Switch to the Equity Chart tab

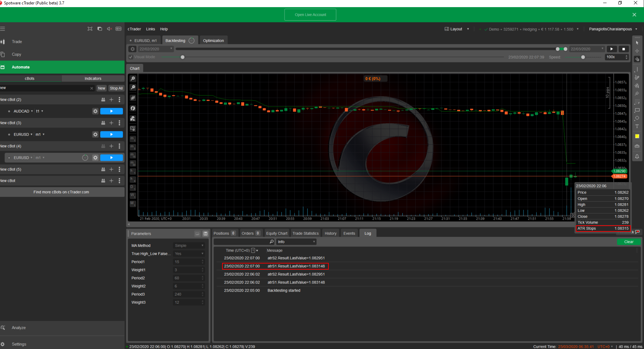(277, 233)
